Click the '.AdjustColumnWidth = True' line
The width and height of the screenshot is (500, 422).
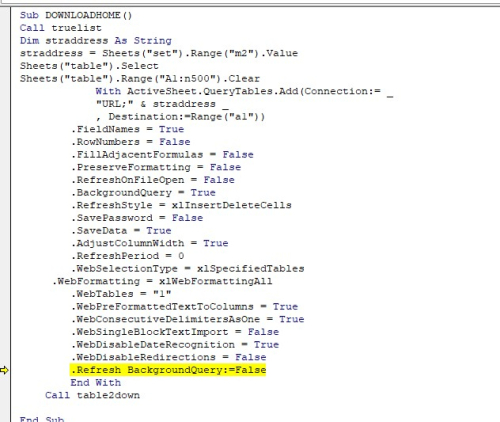click(x=150, y=243)
